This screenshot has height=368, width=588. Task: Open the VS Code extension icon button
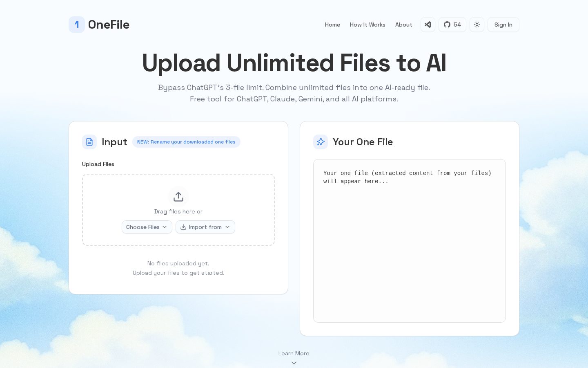(x=428, y=25)
